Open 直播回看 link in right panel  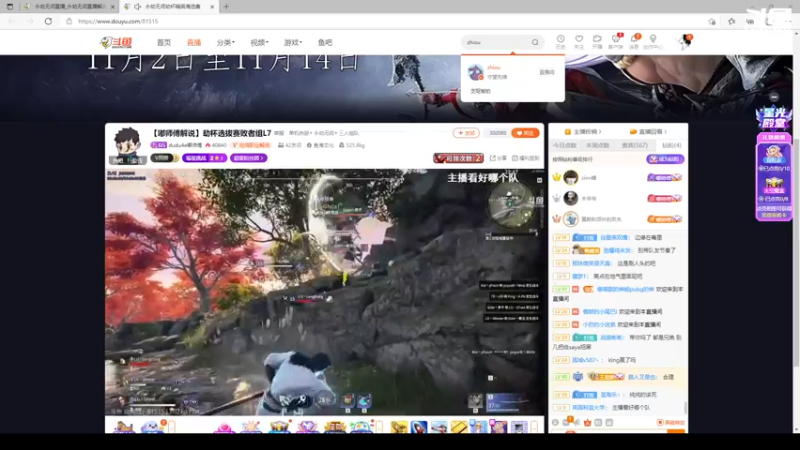648,132
